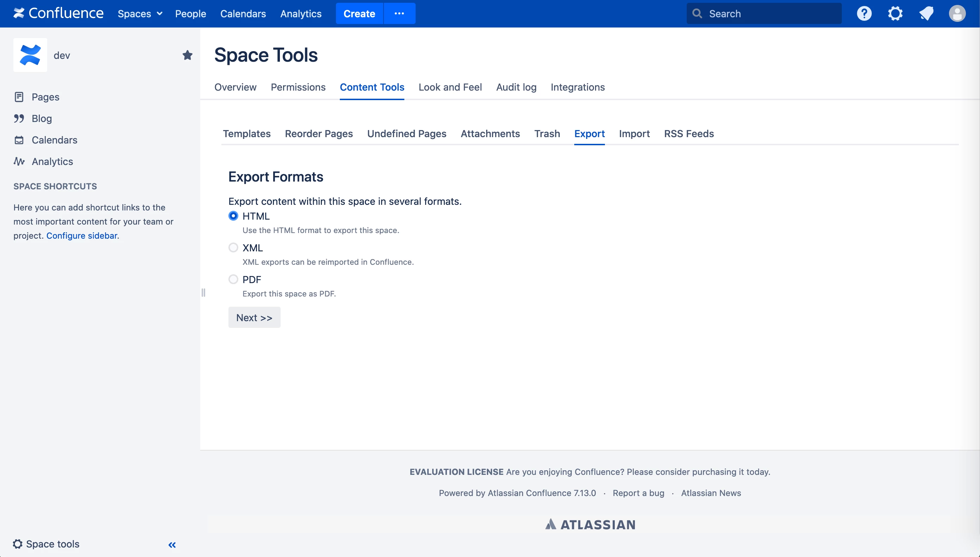Expand the Spaces dropdown menu
980x557 pixels.
tap(140, 14)
